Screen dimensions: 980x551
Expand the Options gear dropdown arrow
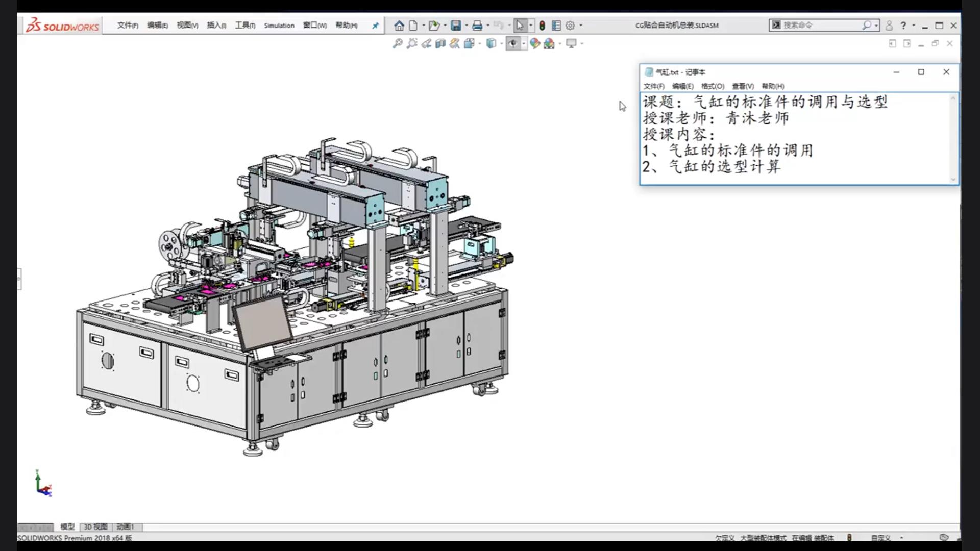(581, 26)
